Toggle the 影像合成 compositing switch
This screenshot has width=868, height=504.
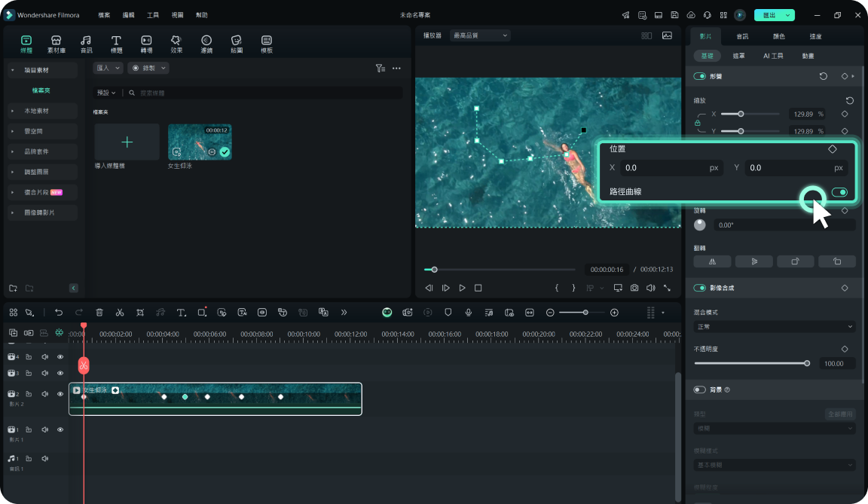700,288
